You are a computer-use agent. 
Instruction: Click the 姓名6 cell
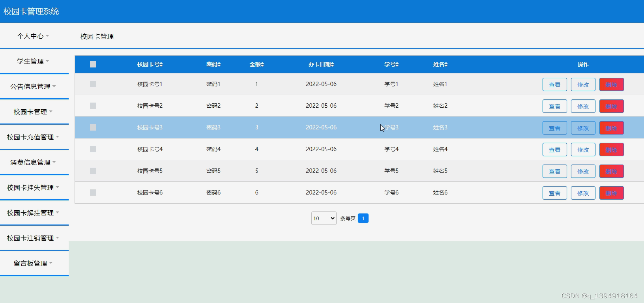pyautogui.click(x=440, y=193)
